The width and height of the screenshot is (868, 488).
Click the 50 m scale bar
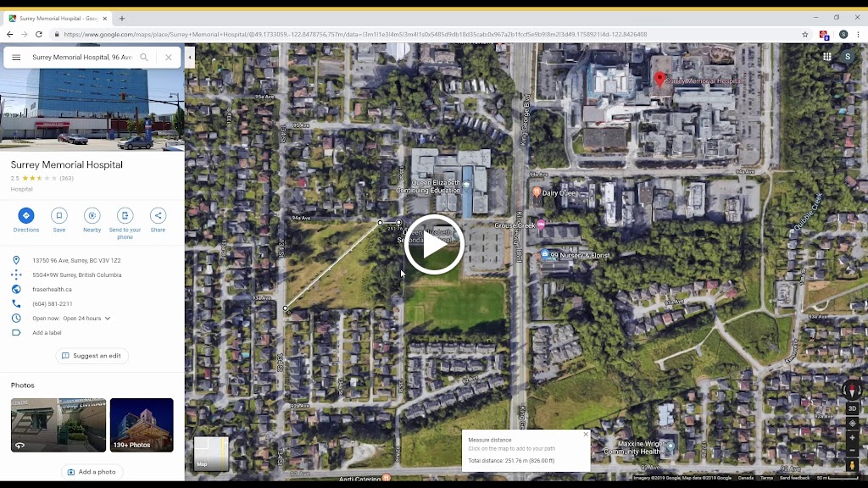[x=837, y=478]
